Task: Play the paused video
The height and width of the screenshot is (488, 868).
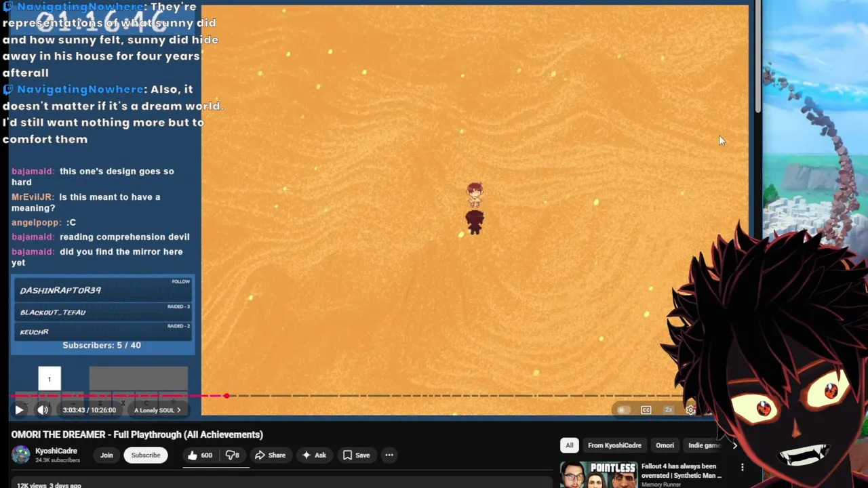Action: [x=19, y=410]
